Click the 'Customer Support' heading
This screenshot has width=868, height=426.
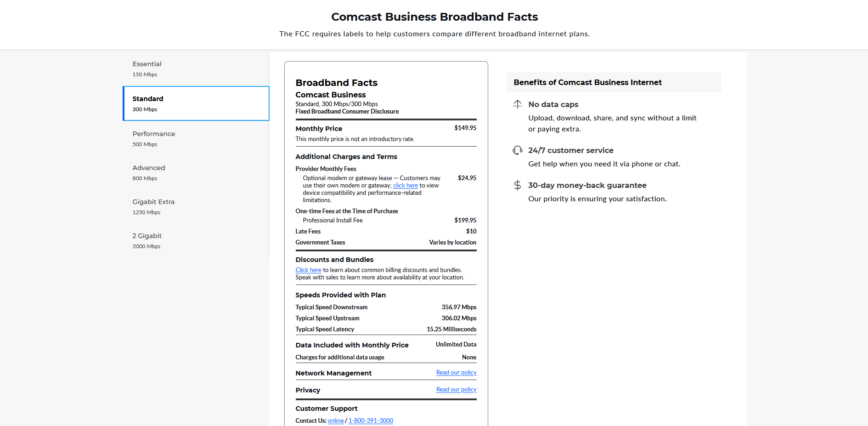[326, 409]
